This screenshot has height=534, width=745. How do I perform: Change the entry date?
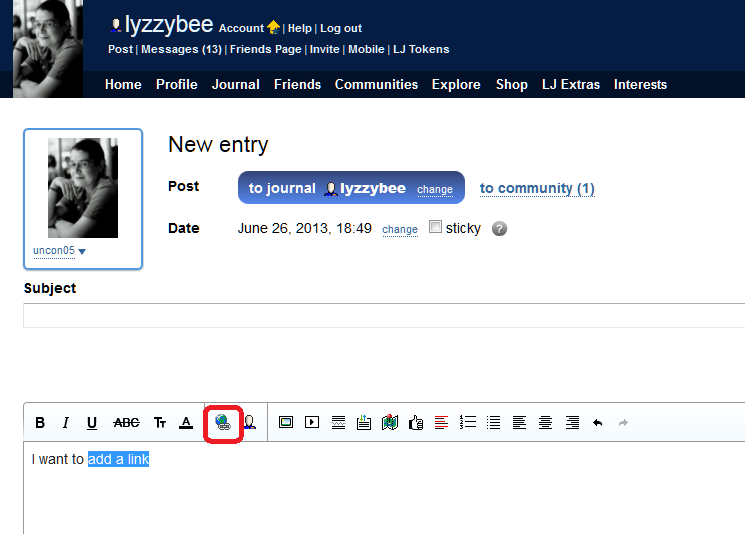pyautogui.click(x=400, y=229)
